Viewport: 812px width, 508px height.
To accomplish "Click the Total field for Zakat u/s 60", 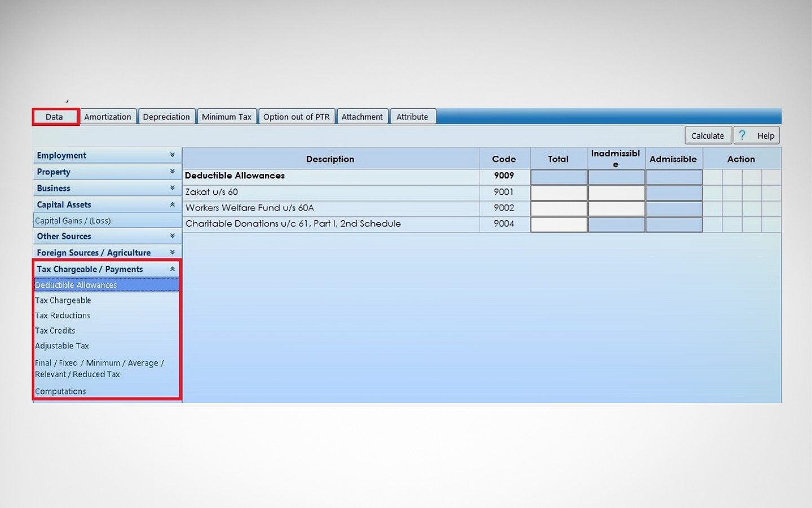I will (x=558, y=192).
